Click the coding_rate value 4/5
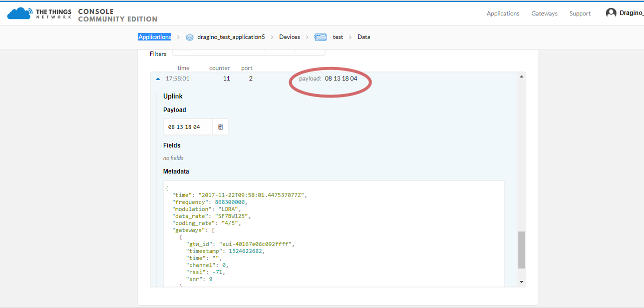Screen dimensions: 644x308 [x=229, y=223]
